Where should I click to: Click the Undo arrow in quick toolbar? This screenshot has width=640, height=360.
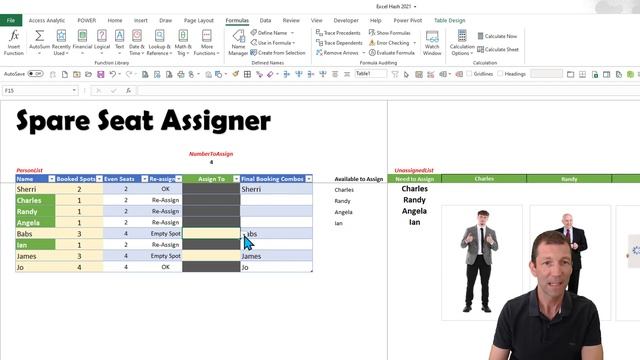(112, 74)
